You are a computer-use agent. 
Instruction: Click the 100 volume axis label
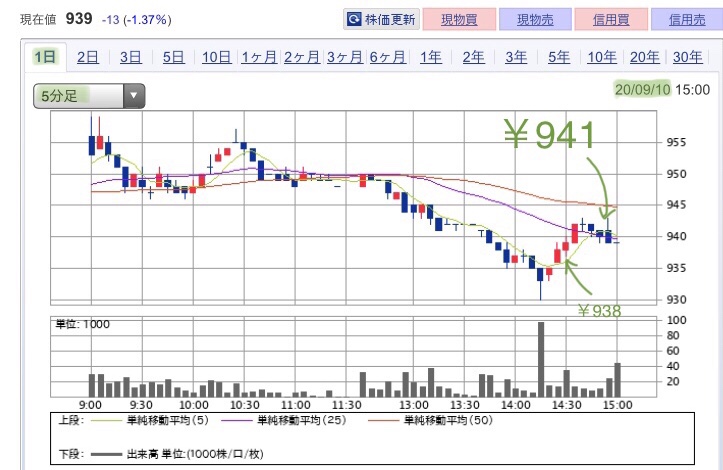pos(676,320)
